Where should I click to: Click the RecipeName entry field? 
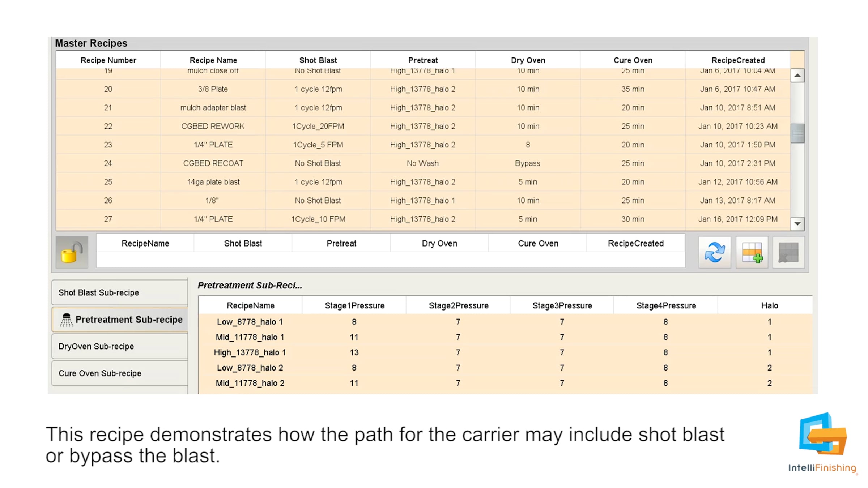pos(145,259)
